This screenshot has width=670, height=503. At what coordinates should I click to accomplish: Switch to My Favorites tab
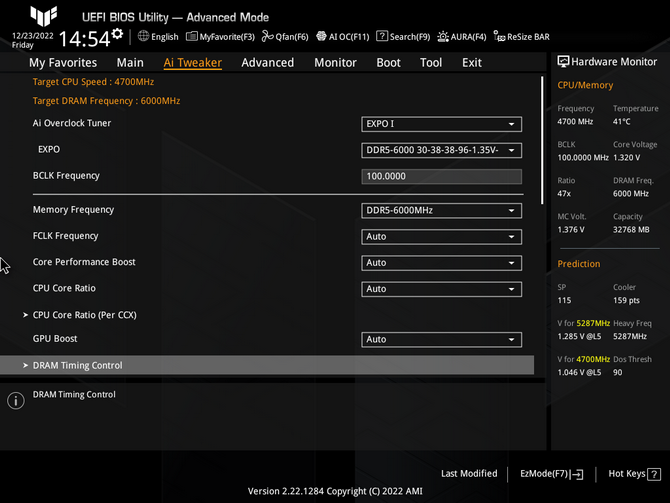(63, 62)
